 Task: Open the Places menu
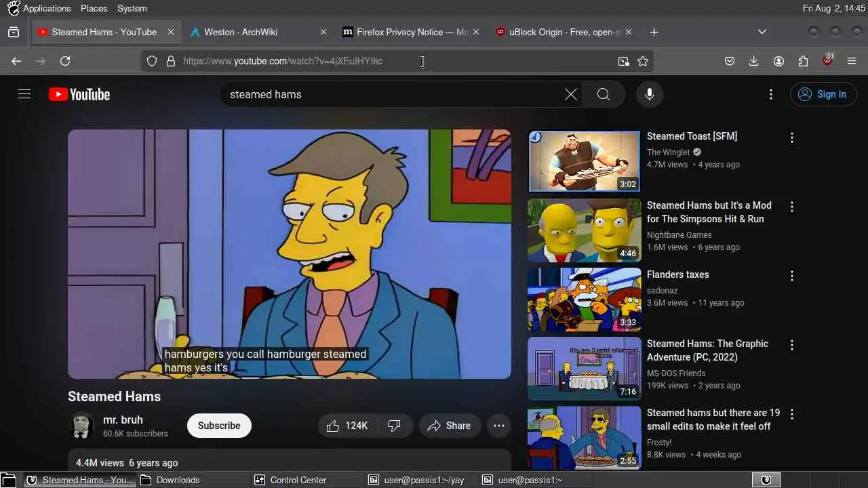point(94,8)
